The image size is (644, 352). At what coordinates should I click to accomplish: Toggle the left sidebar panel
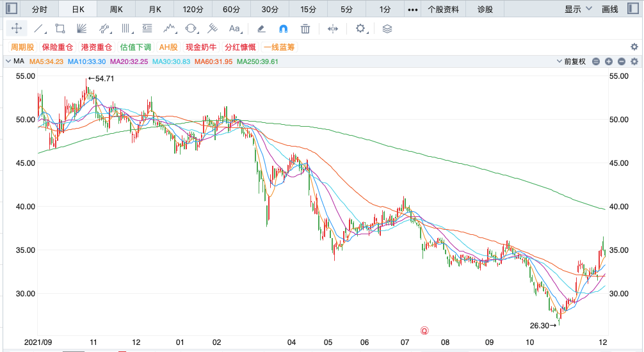pos(10,9)
